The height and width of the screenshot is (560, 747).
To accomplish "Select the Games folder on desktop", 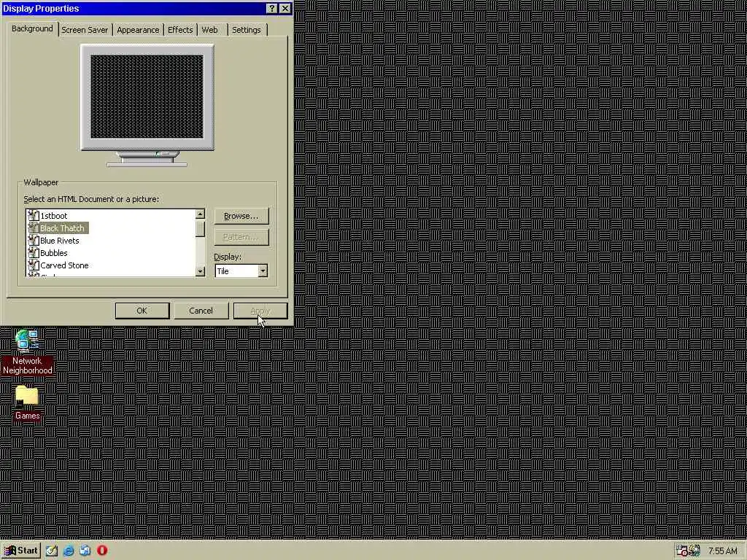I will coord(27,402).
